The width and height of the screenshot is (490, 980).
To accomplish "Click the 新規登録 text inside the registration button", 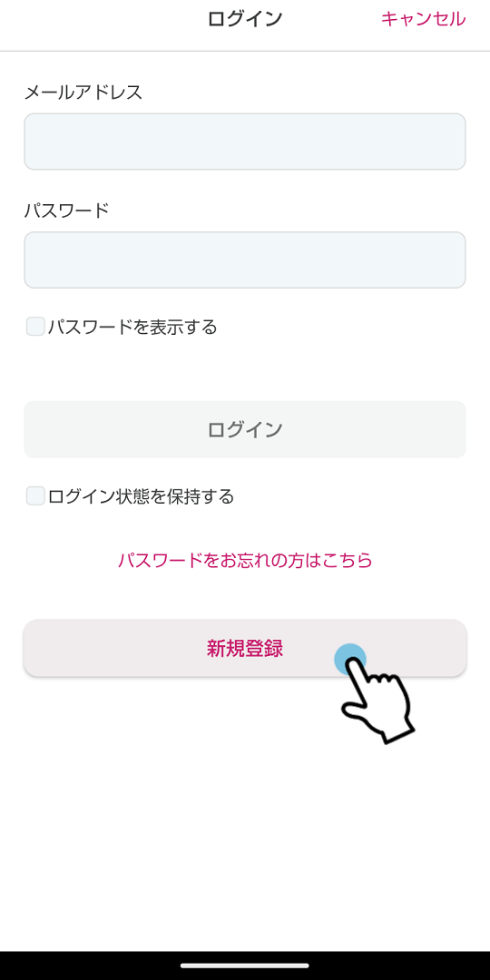I will (x=245, y=649).
